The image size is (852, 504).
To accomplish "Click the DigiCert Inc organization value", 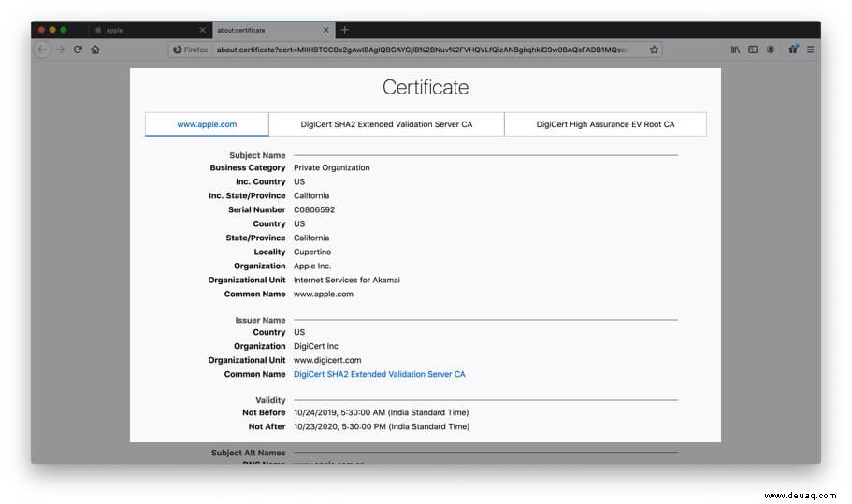I will pyautogui.click(x=316, y=347).
